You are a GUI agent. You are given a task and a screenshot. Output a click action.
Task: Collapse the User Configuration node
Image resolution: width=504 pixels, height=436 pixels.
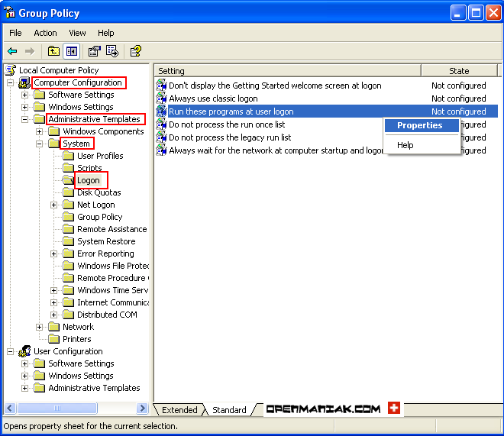tap(10, 351)
